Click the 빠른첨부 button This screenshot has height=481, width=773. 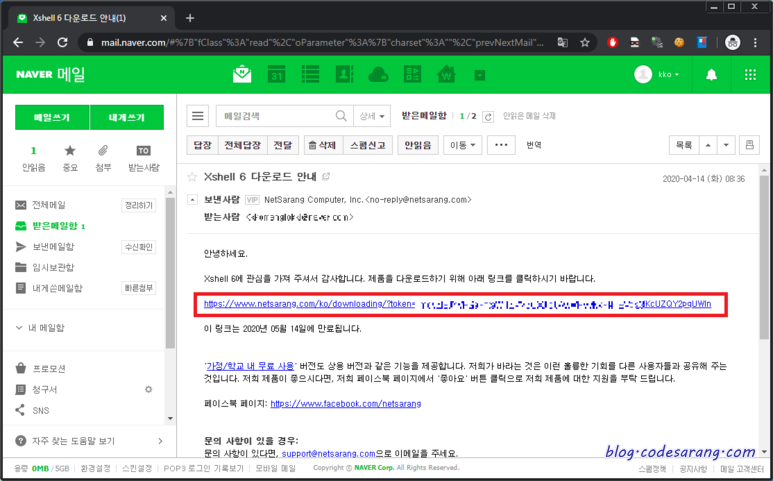139,288
